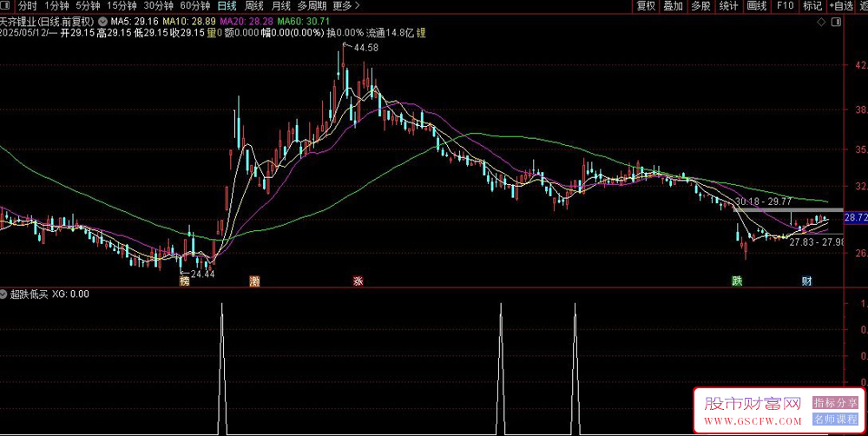Click the 流通14.8亿 value in info line
This screenshot has width=868, height=436.
pyautogui.click(x=391, y=33)
